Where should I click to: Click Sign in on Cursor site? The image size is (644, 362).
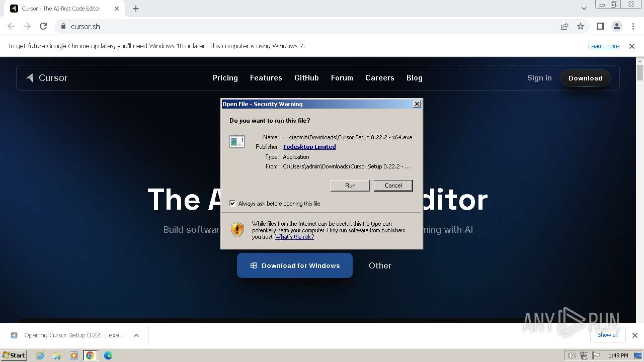(x=539, y=78)
